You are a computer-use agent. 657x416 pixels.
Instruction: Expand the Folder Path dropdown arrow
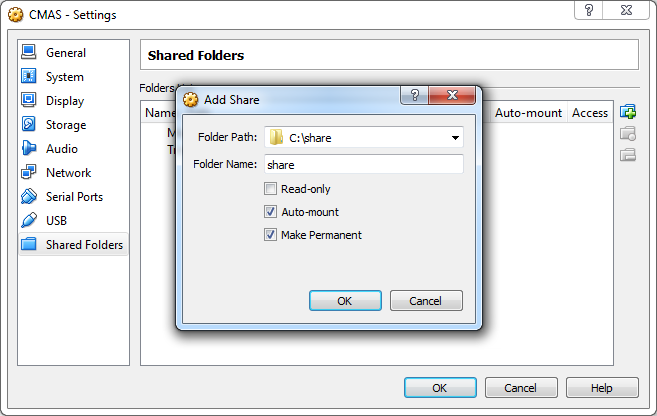[455, 138]
